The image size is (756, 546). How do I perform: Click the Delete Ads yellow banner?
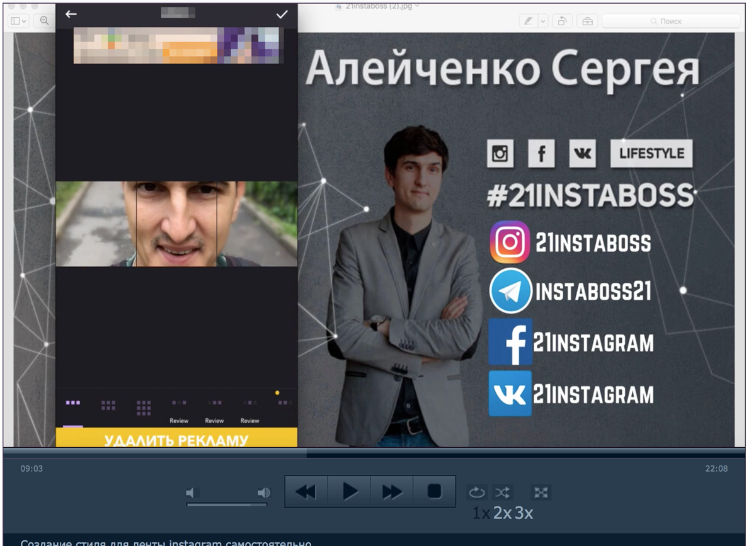tap(176, 438)
